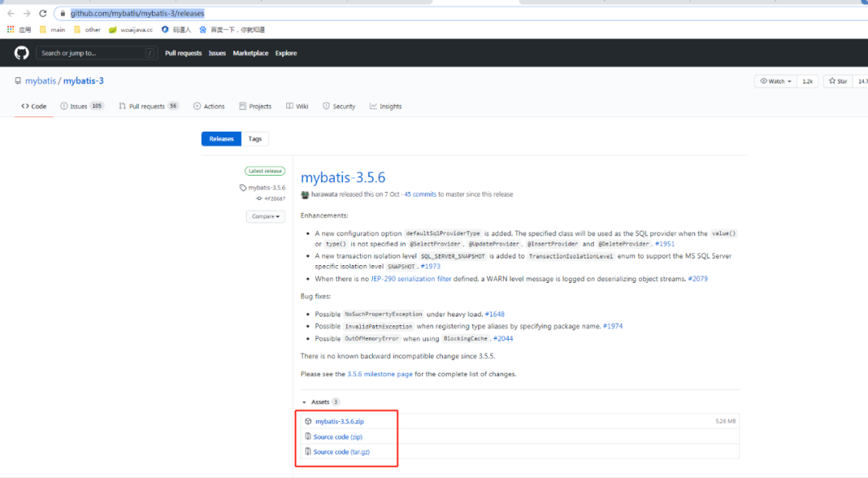Open the Actions repository tab
868x478 pixels.
[x=209, y=106]
